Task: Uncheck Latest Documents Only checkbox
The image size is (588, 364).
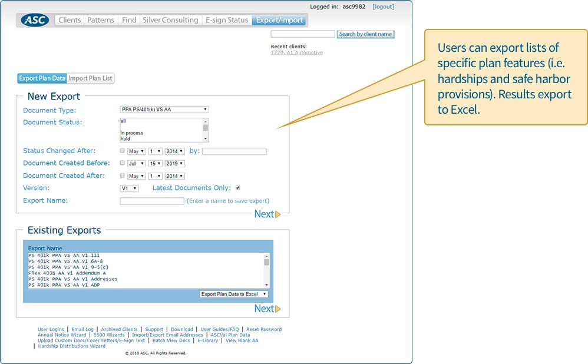Action: coord(238,188)
